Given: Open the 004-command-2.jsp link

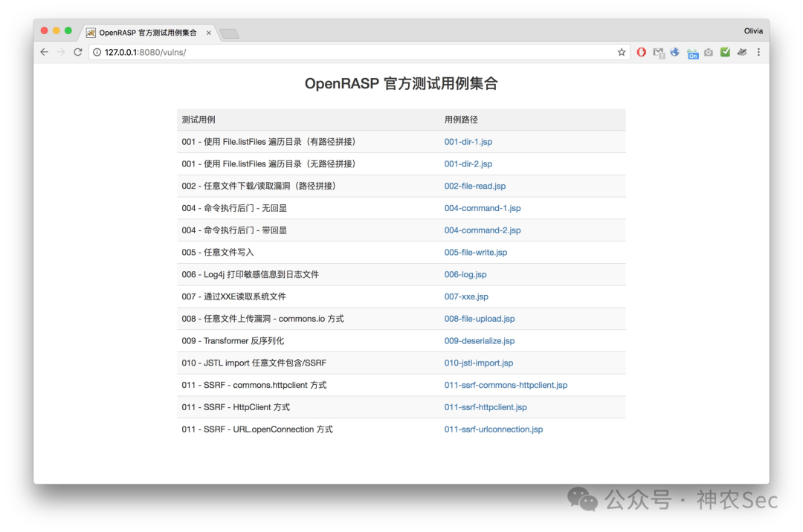Looking at the screenshot, I should (x=483, y=230).
